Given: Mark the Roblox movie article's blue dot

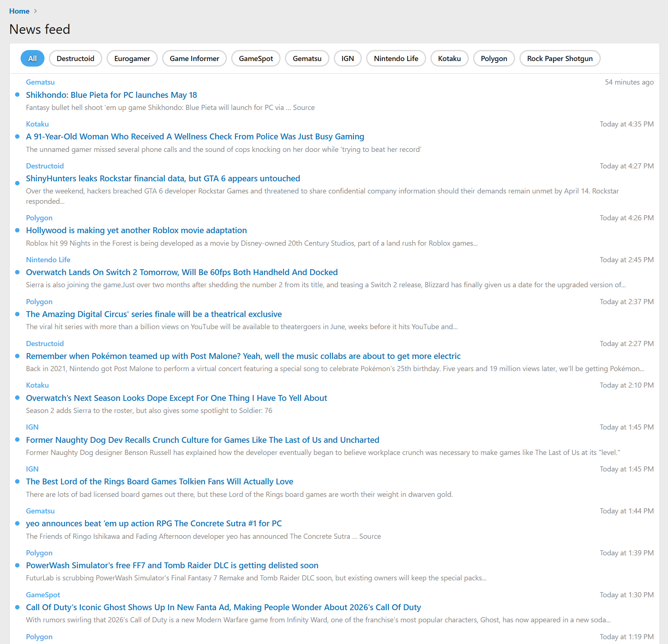Looking at the screenshot, I should [x=17, y=230].
